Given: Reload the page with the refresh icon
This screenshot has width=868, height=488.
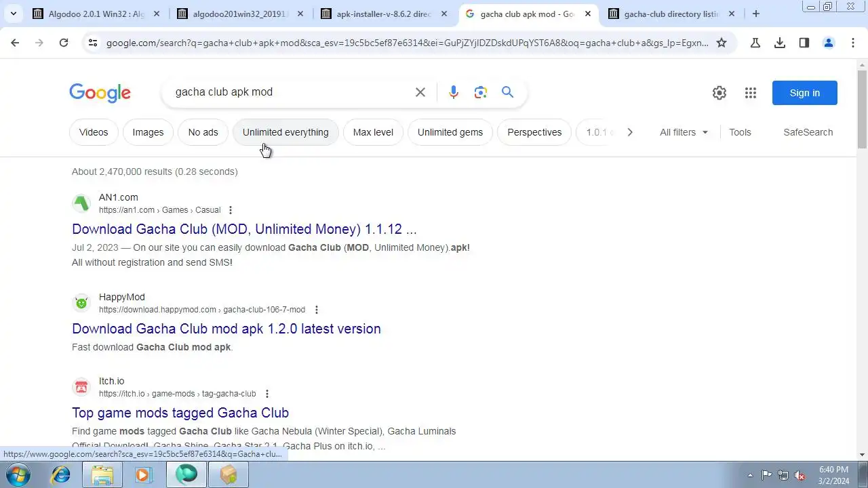Looking at the screenshot, I should click(x=64, y=43).
